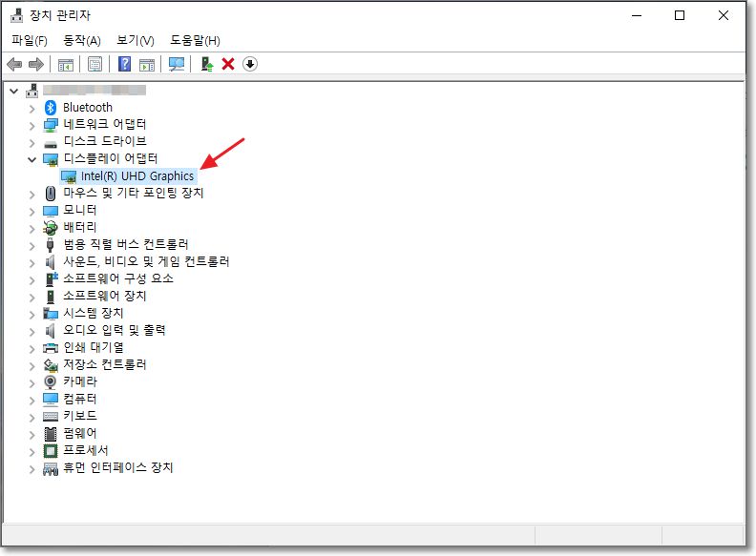Select the 펌웨어 chip icon
Screen dimensions: 756x556
pyautogui.click(x=51, y=434)
